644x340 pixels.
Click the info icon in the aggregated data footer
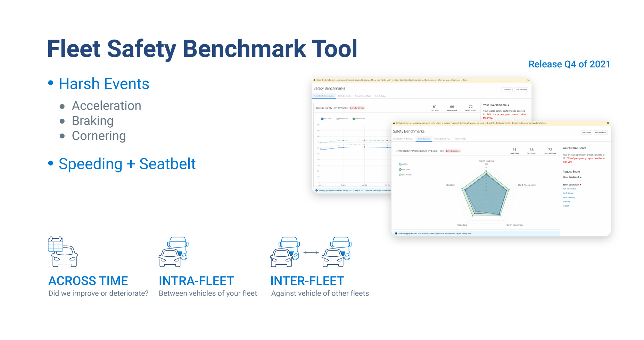point(396,234)
